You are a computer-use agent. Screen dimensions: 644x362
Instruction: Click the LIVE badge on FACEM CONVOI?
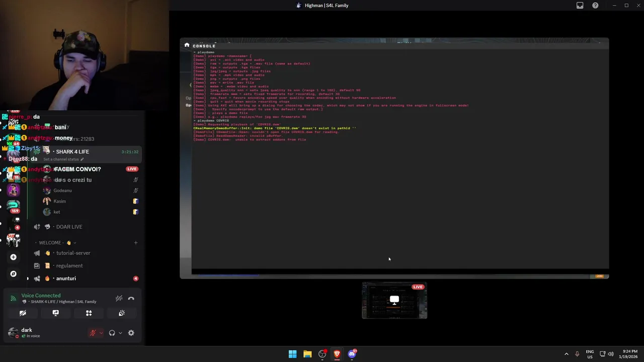132,169
